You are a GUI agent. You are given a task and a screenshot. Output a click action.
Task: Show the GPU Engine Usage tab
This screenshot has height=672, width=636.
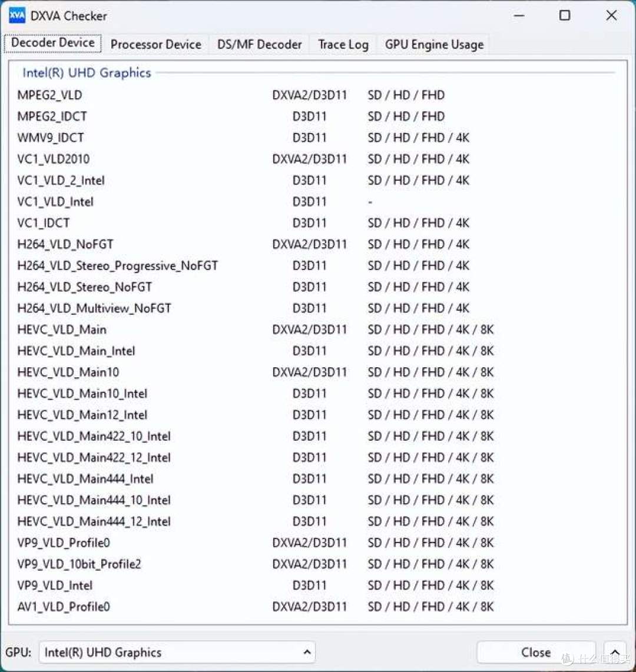(x=434, y=45)
